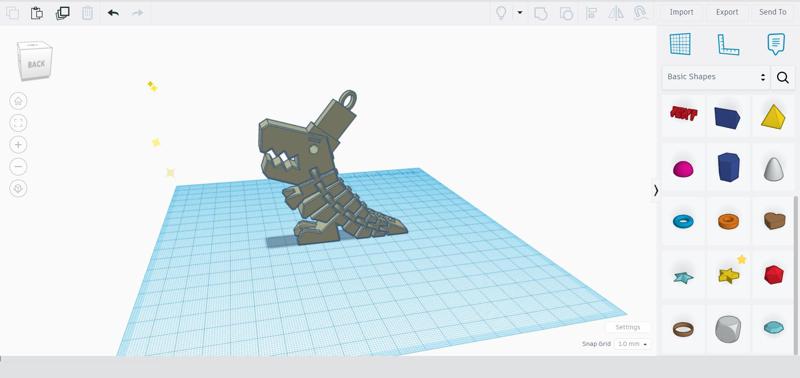Viewport: 800px width, 378px height.
Task: Pick the blue Wedge shape
Action: coord(728,117)
